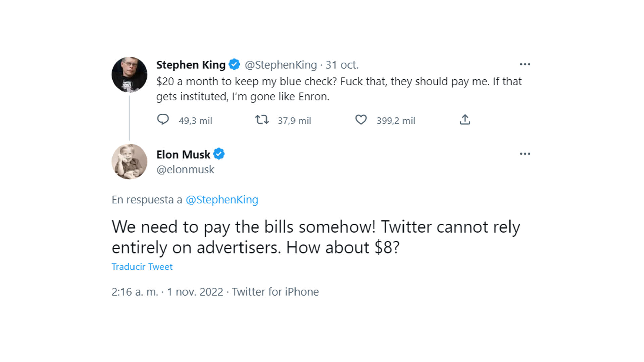Share Stephen King's tweet via share icon
644x362 pixels.
point(465,120)
